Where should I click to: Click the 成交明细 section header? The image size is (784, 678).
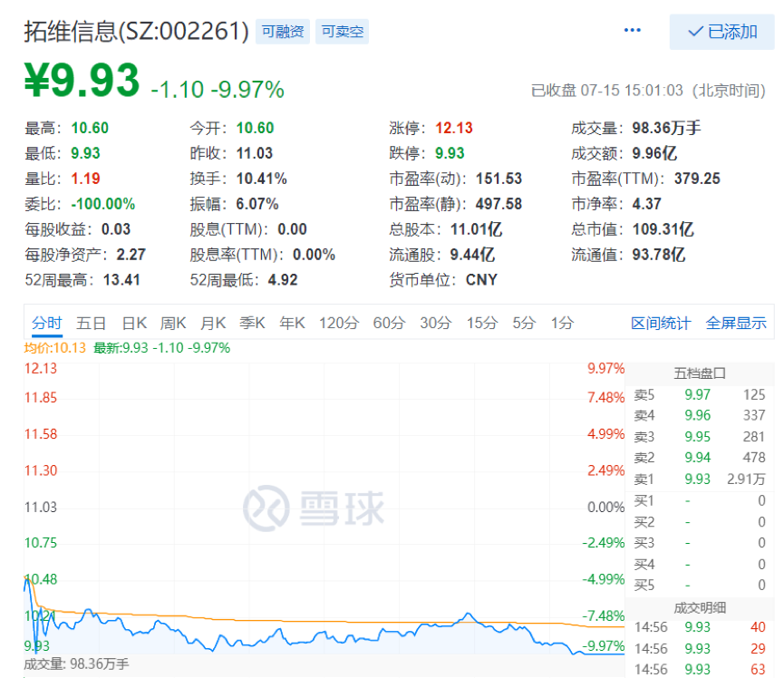pos(700,608)
